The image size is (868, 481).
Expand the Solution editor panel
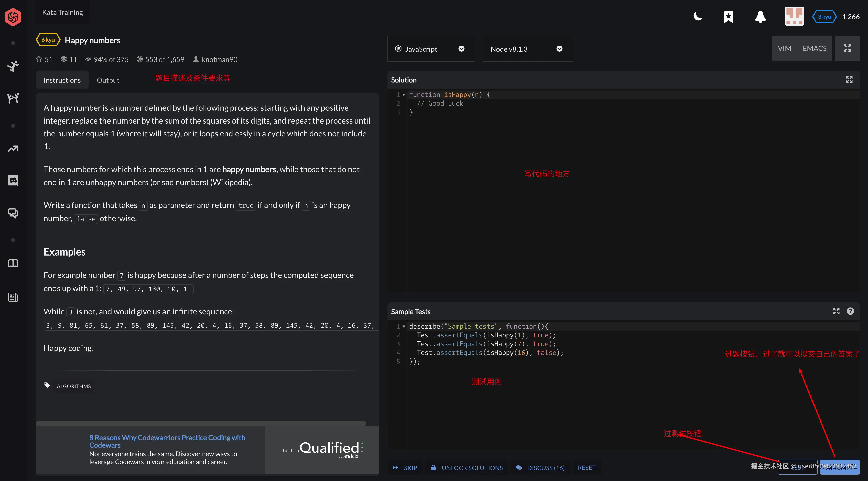[849, 80]
